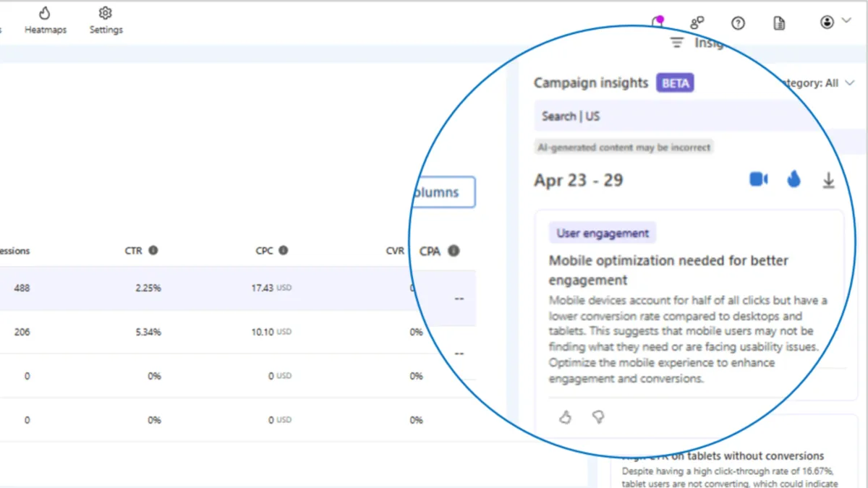Download the Apr 23 - 29 insights
Image resolution: width=868 pixels, height=488 pixels.
pyautogui.click(x=828, y=179)
